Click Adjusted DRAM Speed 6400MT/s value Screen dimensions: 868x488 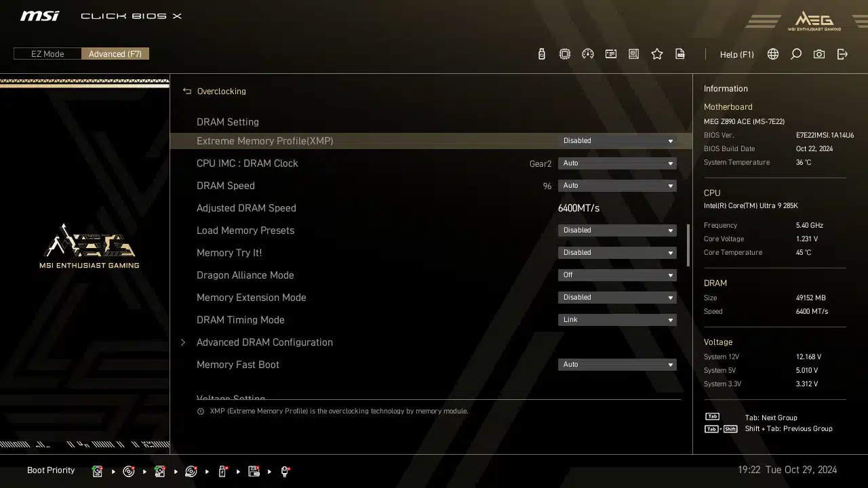coord(578,208)
